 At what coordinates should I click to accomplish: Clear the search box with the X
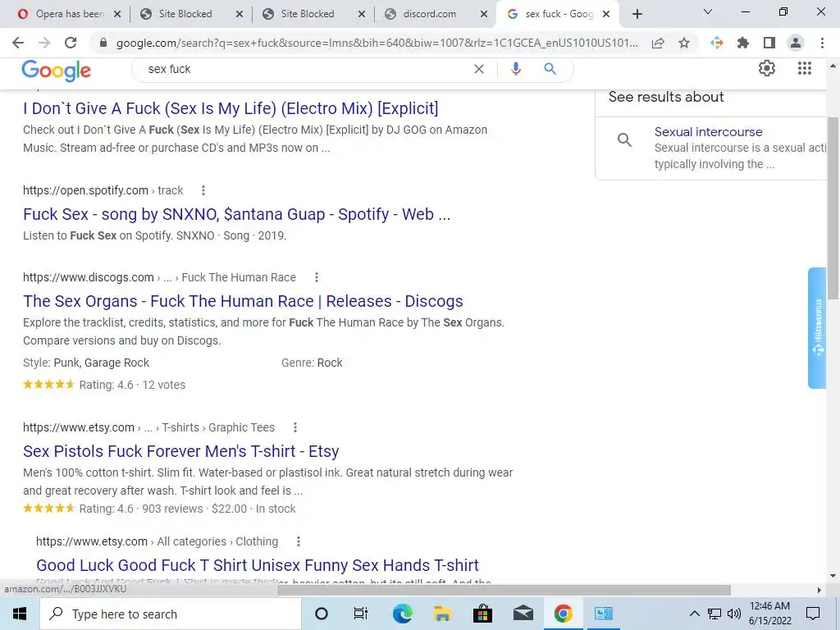pyautogui.click(x=479, y=69)
